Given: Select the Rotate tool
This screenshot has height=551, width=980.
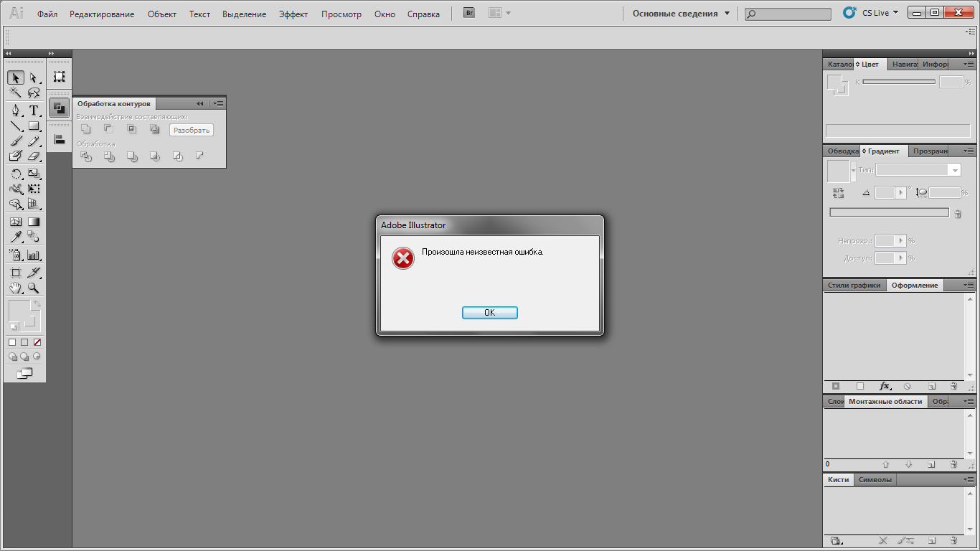Looking at the screenshot, I should 16,174.
